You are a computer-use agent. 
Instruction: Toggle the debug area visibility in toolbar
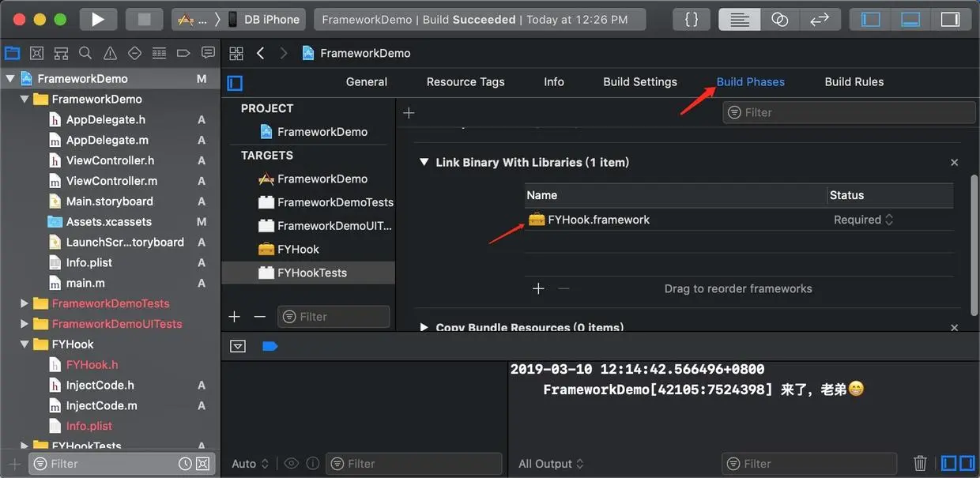(x=910, y=19)
